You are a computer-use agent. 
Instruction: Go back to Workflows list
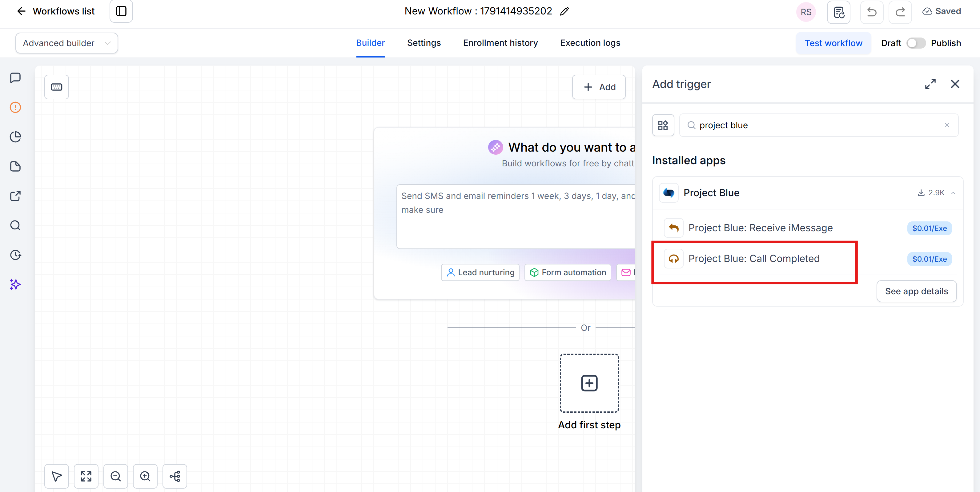(x=55, y=11)
